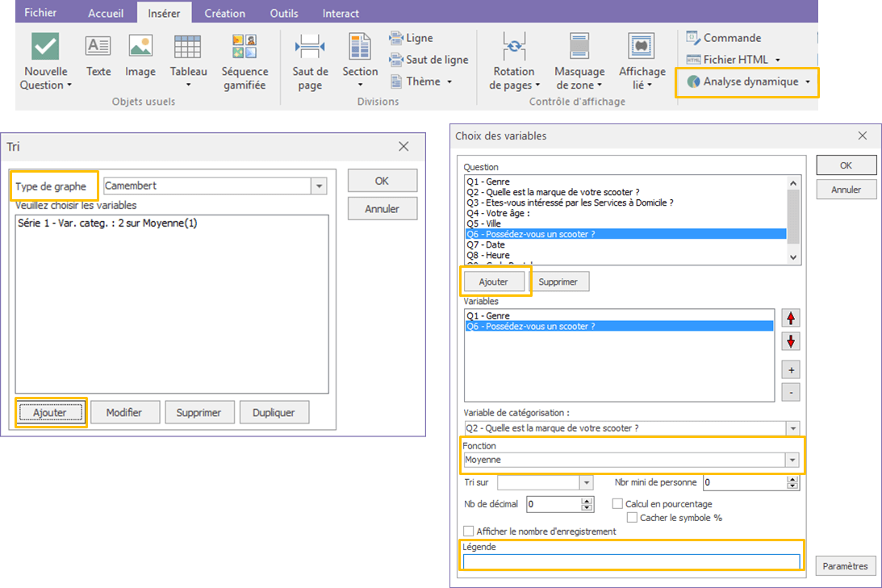The height and width of the screenshot is (588, 882).
Task: Insert a Séquence gamifiée
Action: (245, 62)
